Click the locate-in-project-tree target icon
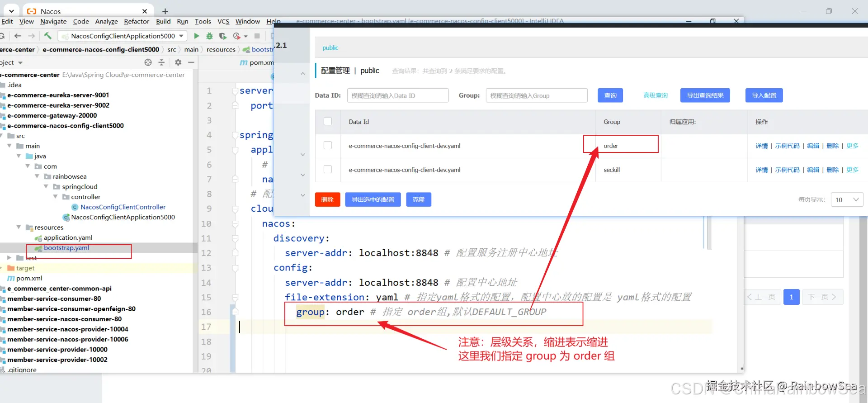The height and width of the screenshot is (403, 868). point(148,62)
